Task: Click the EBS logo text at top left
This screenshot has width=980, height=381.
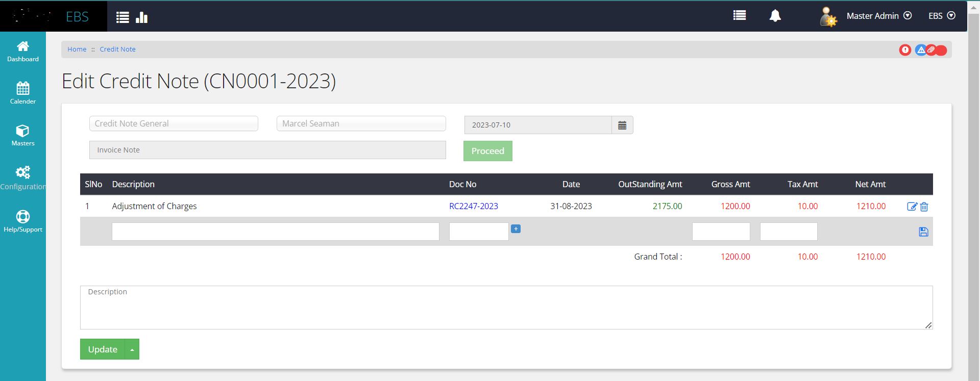Action: (77, 16)
